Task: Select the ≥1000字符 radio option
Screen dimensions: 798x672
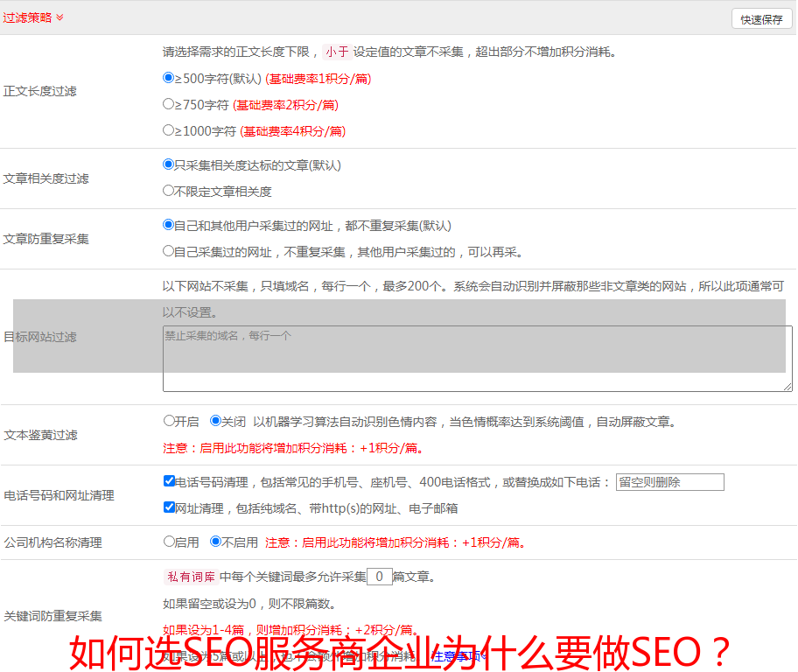Action: click(169, 130)
